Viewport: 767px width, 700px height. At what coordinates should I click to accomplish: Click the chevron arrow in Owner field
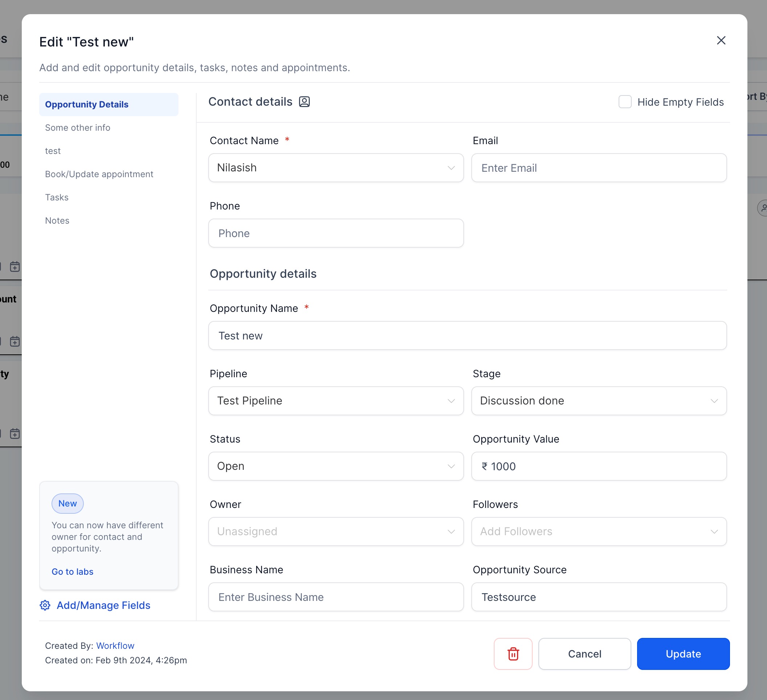pos(451,532)
